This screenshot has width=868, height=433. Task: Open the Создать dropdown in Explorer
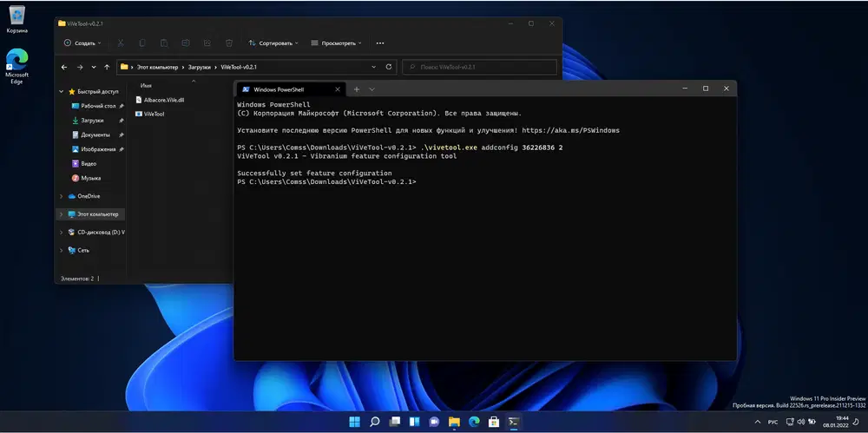tap(82, 43)
